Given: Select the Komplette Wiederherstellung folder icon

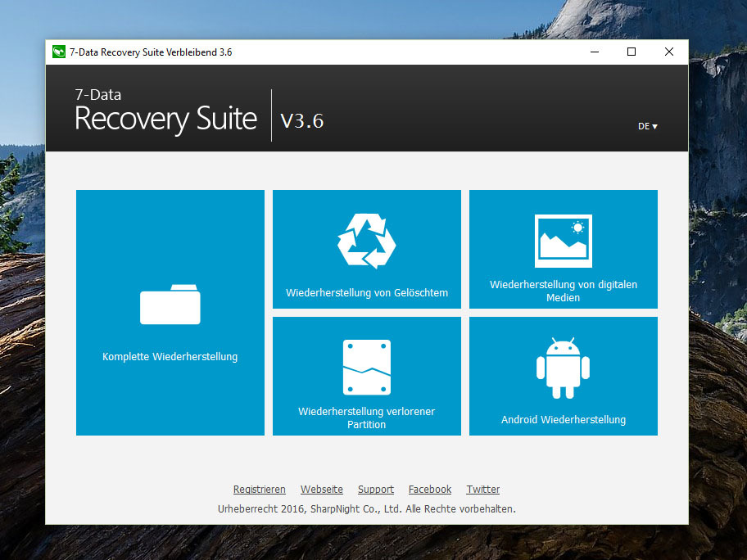Looking at the screenshot, I should 170,304.
